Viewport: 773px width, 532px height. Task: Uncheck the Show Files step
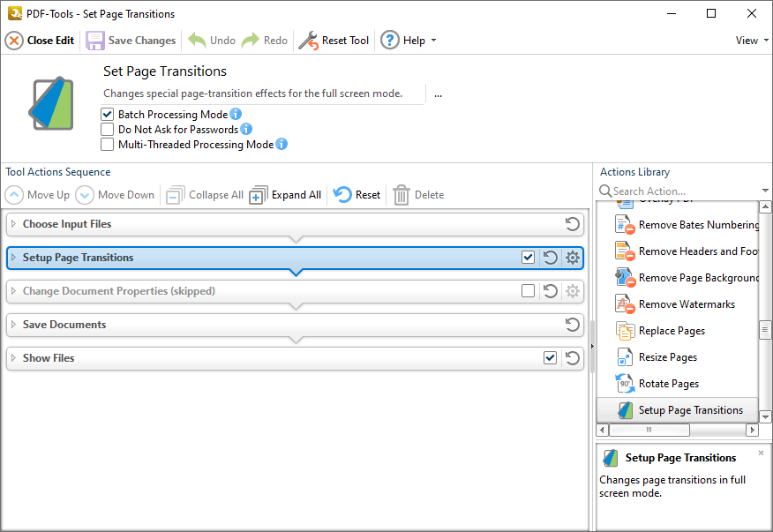(x=550, y=358)
